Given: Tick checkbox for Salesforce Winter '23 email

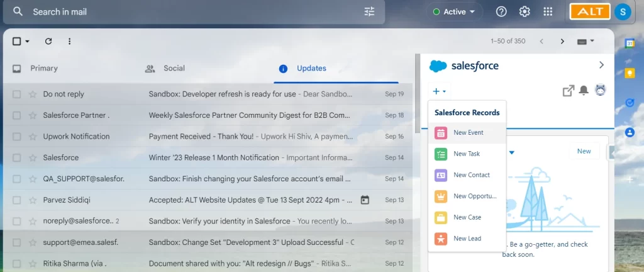Looking at the screenshot, I should (16, 158).
